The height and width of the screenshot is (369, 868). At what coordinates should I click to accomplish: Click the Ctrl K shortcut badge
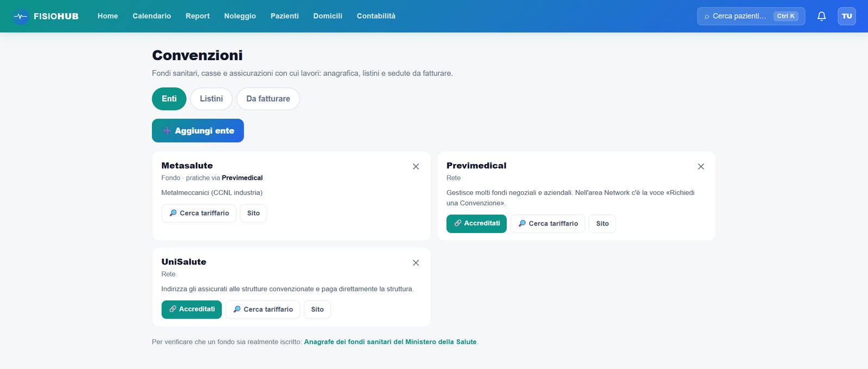point(786,16)
